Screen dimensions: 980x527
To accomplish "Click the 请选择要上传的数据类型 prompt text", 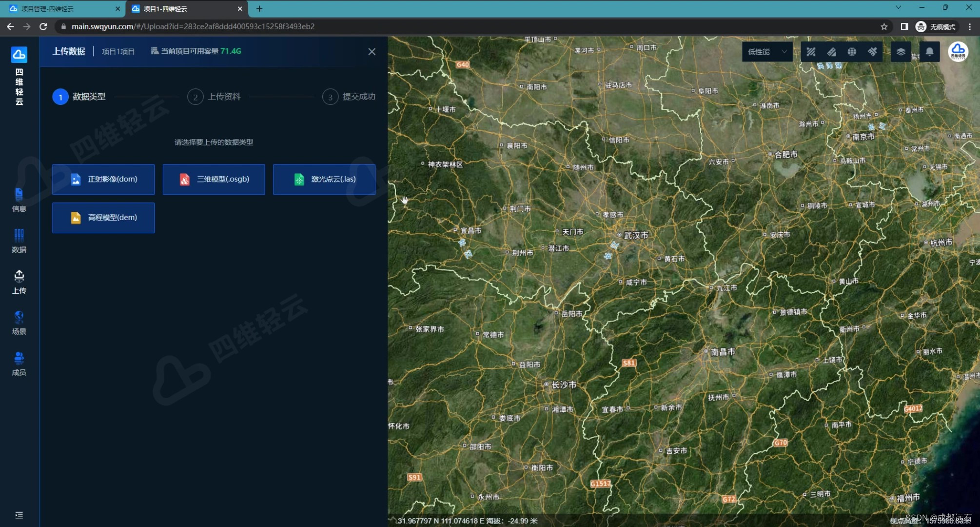I will [214, 142].
